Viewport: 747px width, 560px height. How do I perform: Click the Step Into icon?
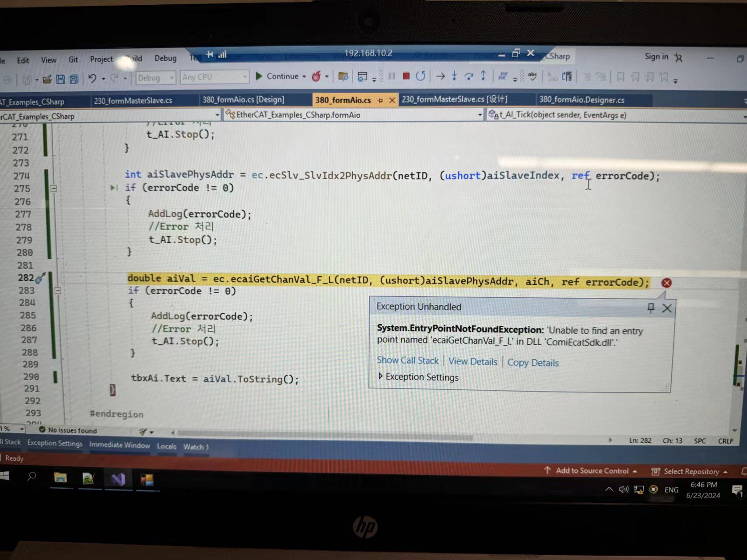[x=454, y=76]
